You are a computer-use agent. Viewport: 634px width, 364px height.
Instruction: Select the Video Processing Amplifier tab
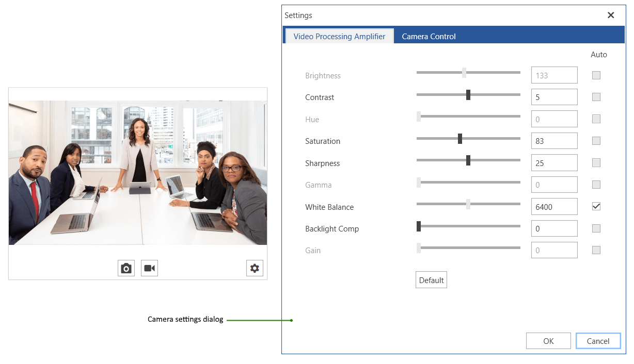[x=339, y=36]
